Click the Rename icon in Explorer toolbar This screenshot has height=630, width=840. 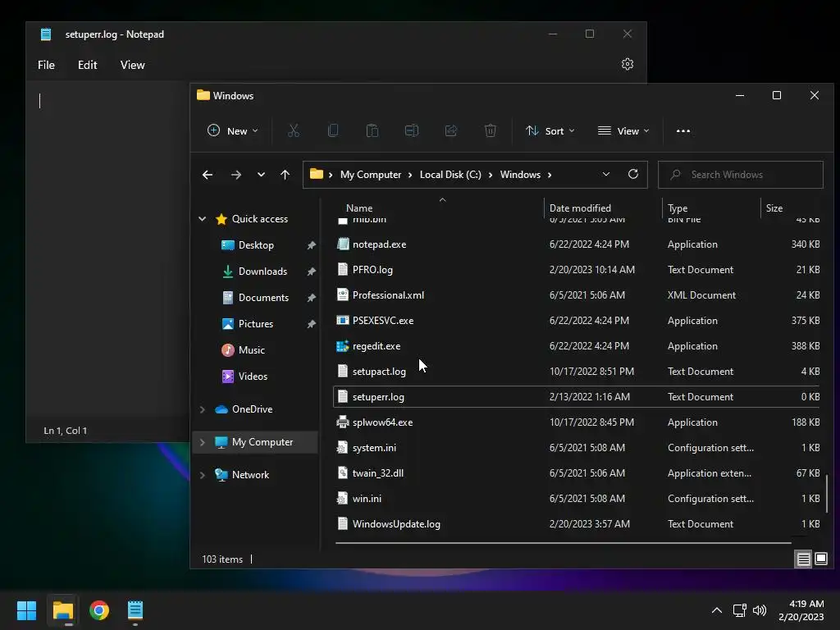point(412,130)
